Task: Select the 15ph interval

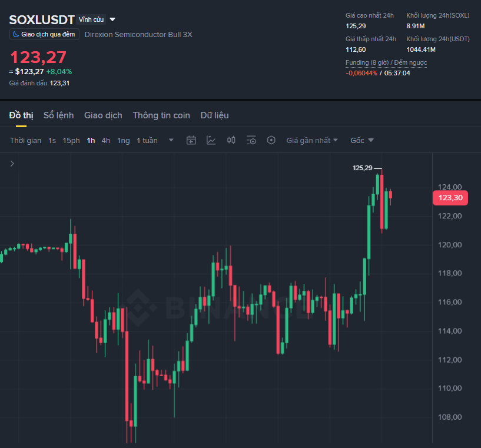Action: [x=71, y=141]
